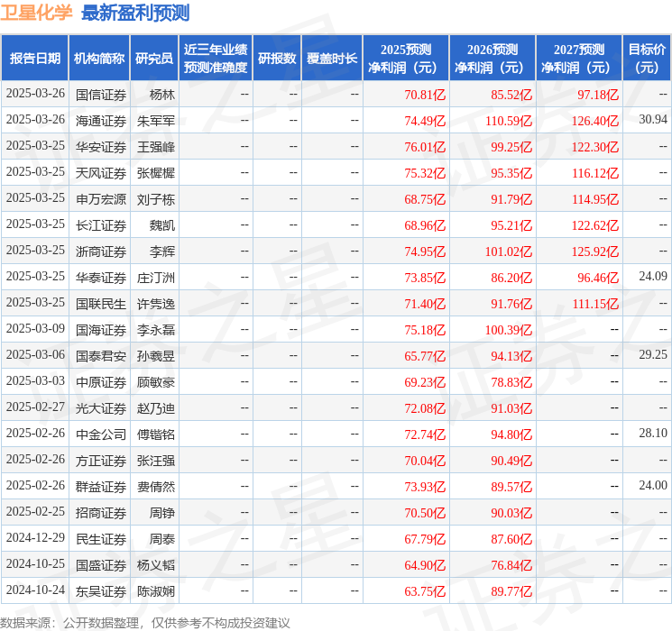Image resolution: width=672 pixels, height=631 pixels.
Task: Select the 研究员 column header
Action: 154,59
